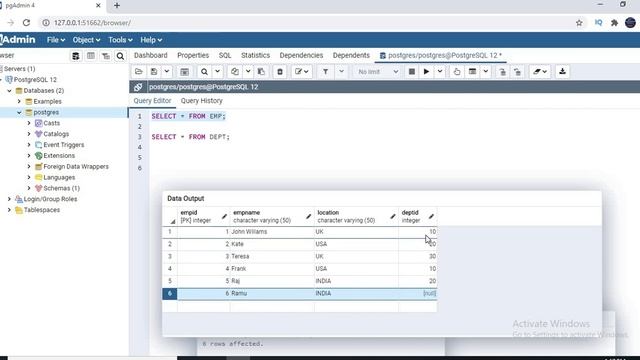Switch to the Query History tab

point(202,101)
